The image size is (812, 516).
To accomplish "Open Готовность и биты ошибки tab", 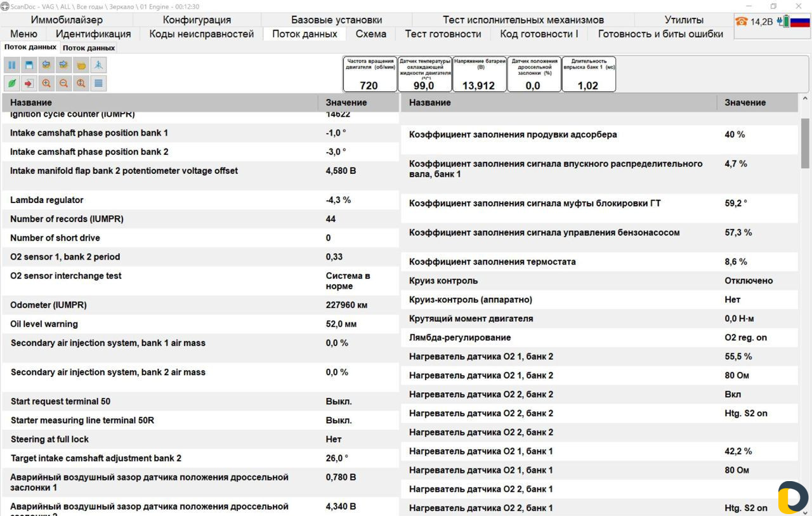I will tap(660, 34).
